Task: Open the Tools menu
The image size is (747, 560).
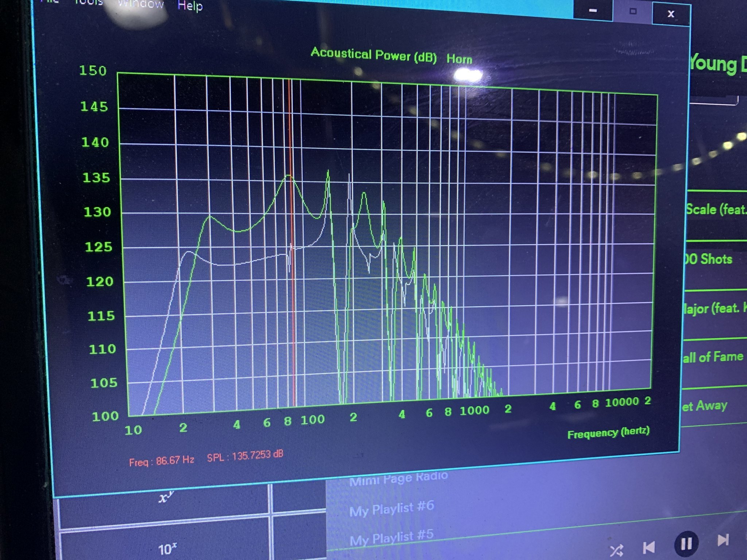Action: [x=89, y=2]
